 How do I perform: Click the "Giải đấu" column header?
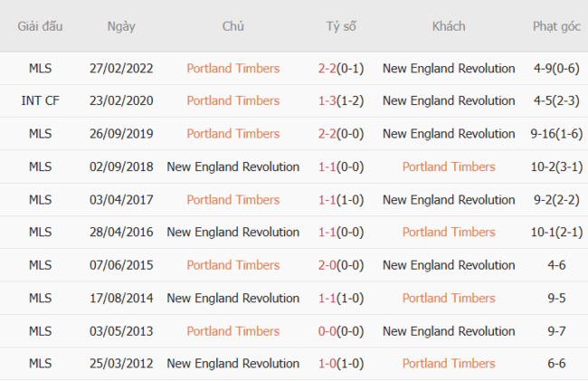click(40, 26)
